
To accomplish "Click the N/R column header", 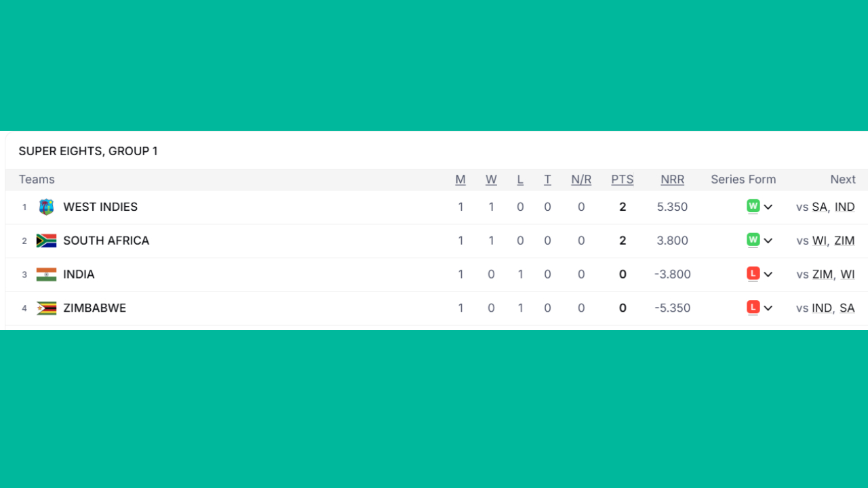I will point(581,180).
